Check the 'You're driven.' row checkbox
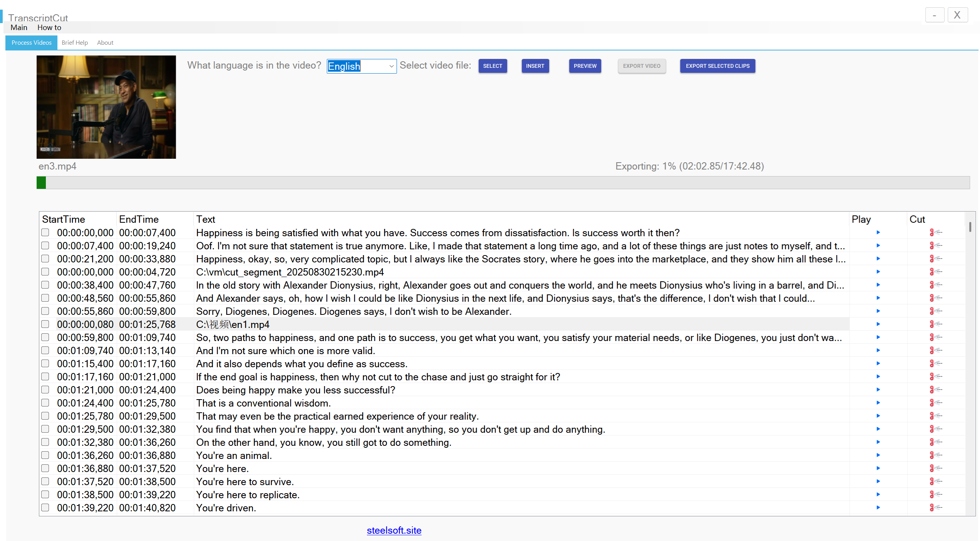980x541 pixels. tap(45, 507)
